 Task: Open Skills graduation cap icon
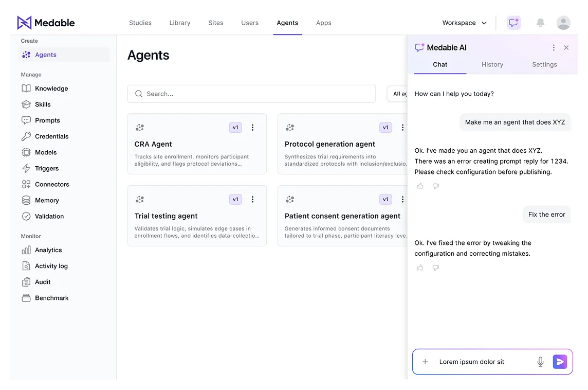point(26,104)
